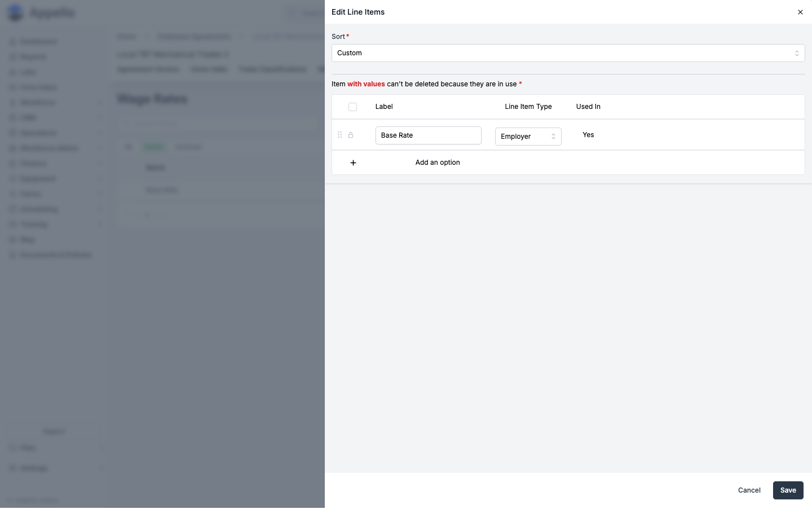This screenshot has height=518, width=812.
Task: Click the "Edit Line Items" panel title
Action: point(358,12)
